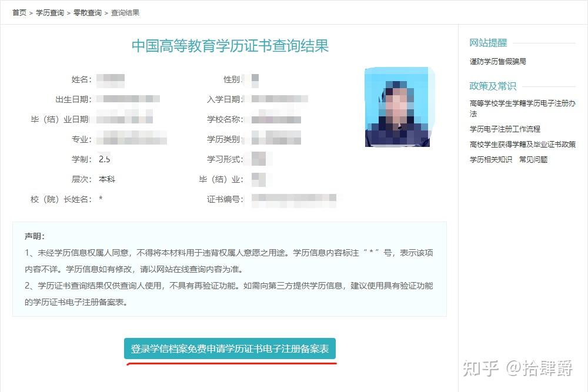This screenshot has width=588, height=392.
Task: Open 高等学校学生学籍学历电子注册办法 link
Action: click(x=522, y=108)
